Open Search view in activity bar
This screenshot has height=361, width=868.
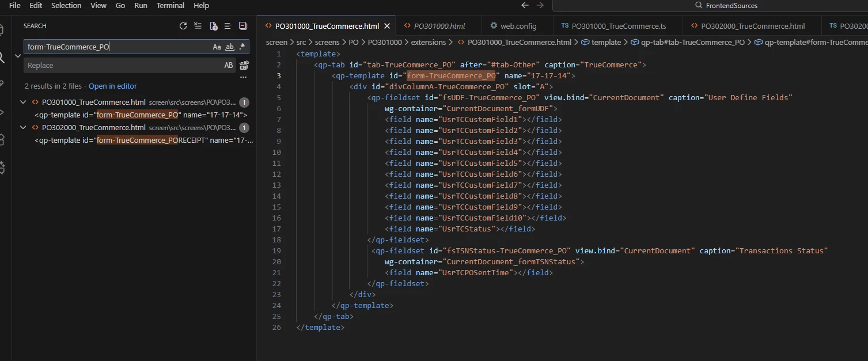pyautogui.click(x=2, y=57)
